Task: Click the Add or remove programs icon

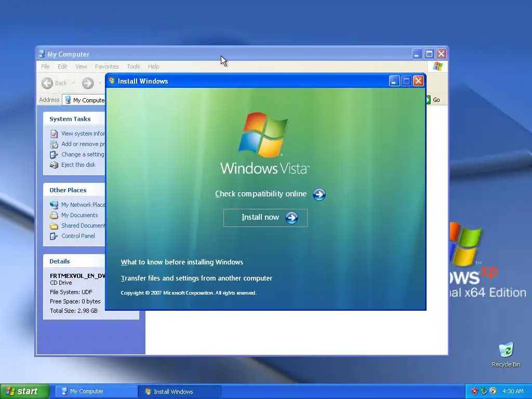Action: click(54, 144)
